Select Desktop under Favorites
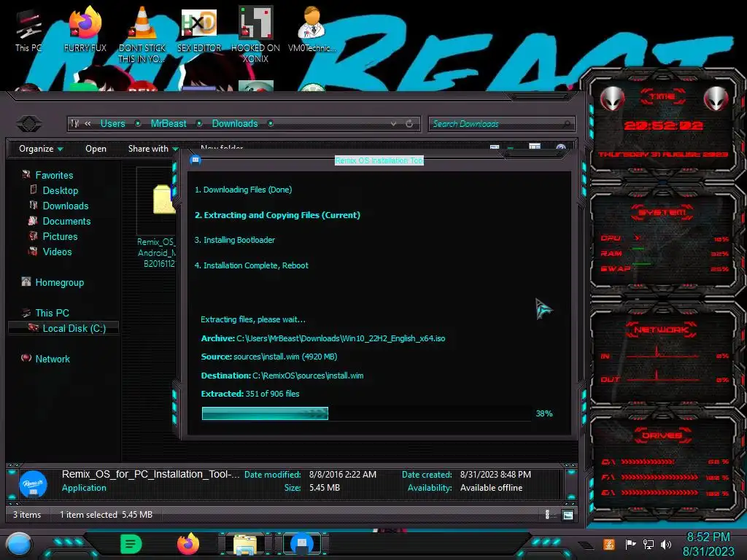Image resolution: width=747 pixels, height=560 pixels. click(61, 190)
